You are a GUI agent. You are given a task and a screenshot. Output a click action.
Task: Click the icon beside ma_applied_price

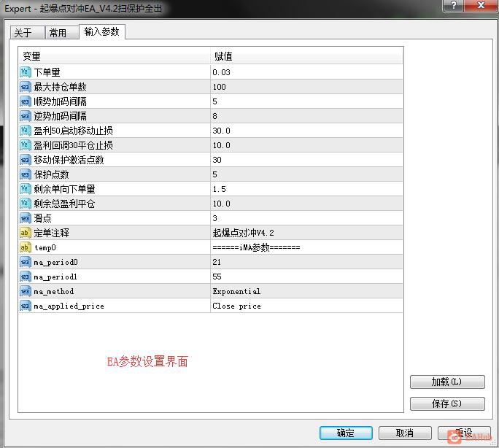[x=25, y=306]
